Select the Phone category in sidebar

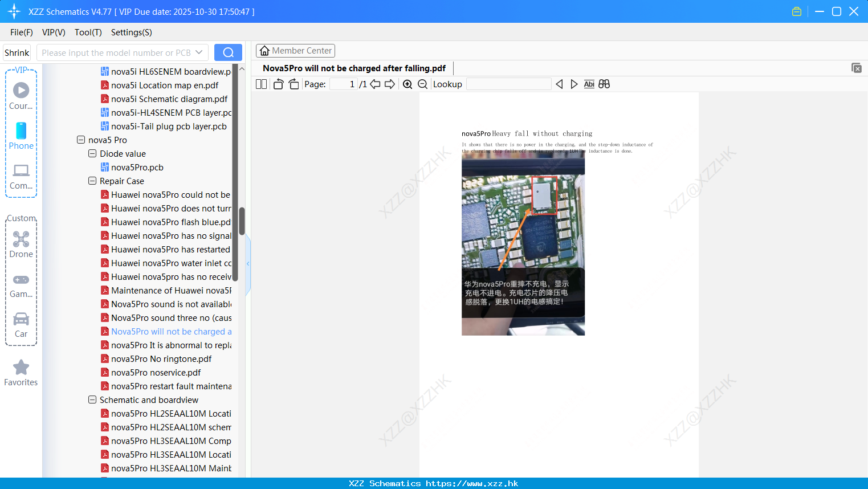point(21,136)
